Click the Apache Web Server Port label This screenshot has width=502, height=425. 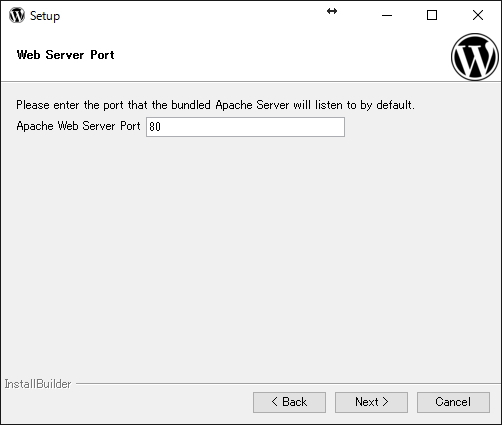point(78,126)
